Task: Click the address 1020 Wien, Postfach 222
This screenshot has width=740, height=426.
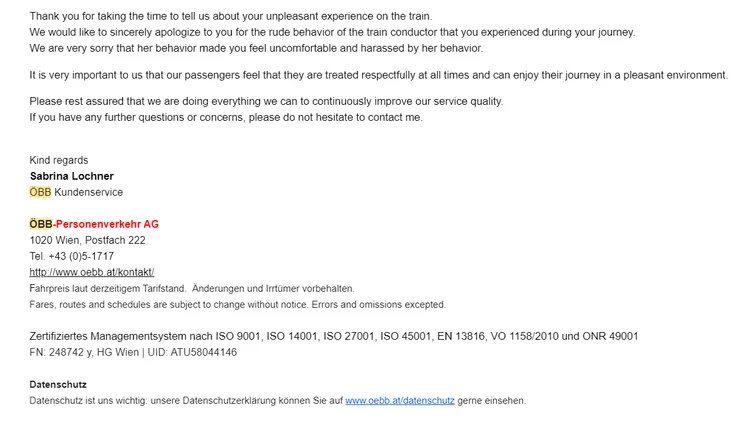Action: [x=88, y=240]
